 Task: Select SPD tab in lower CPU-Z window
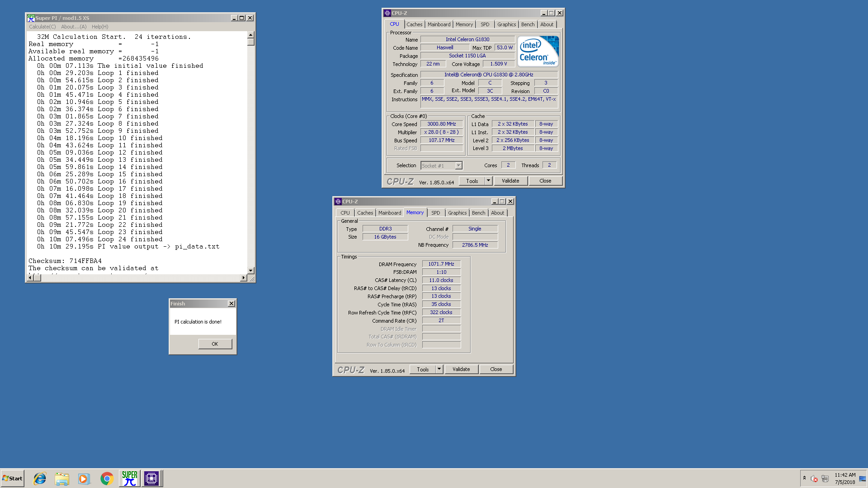click(x=436, y=213)
